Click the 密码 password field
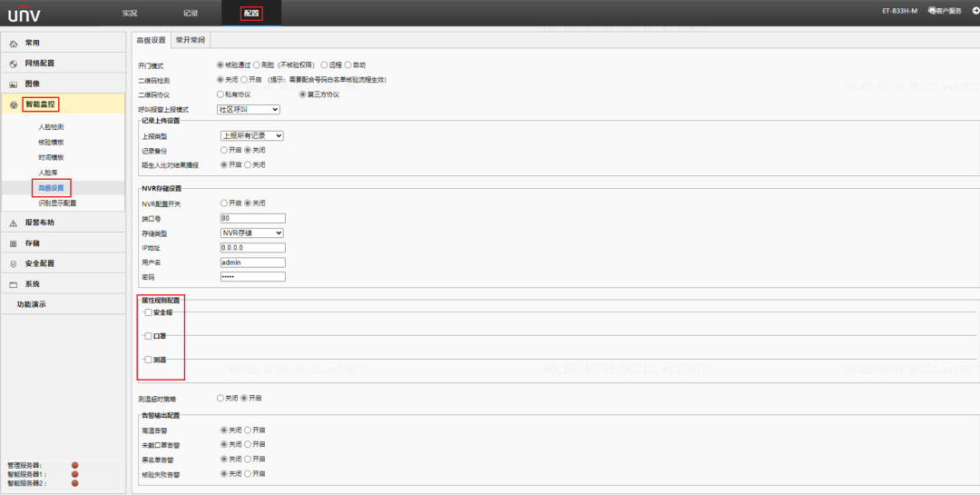The width and height of the screenshot is (980, 495). click(x=252, y=277)
